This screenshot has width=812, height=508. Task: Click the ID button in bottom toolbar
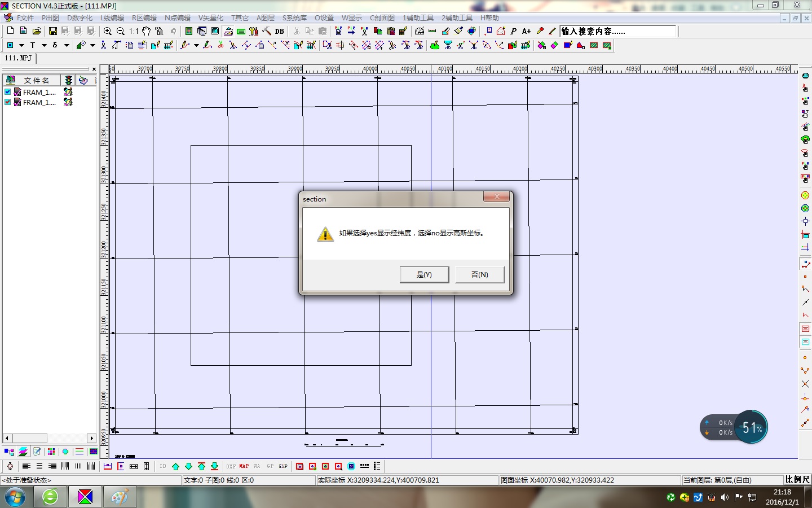tap(163, 466)
